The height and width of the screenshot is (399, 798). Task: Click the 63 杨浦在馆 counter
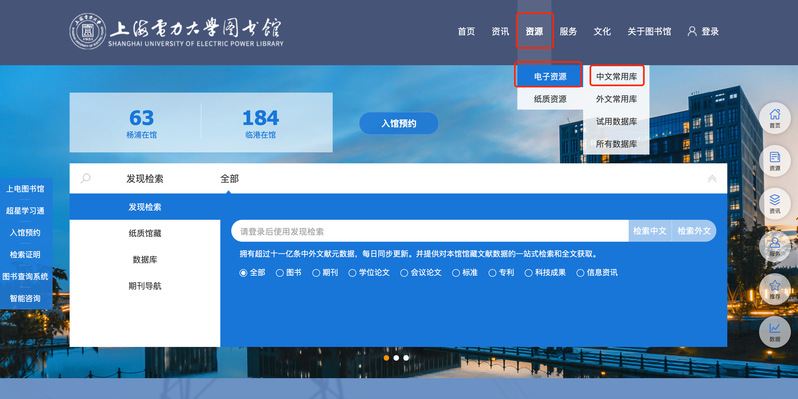tap(141, 123)
